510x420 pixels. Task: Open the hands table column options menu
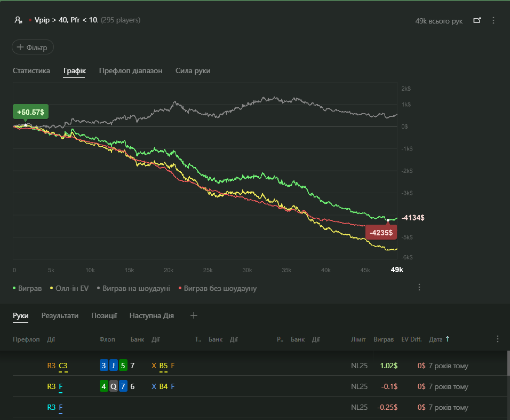[x=498, y=339]
